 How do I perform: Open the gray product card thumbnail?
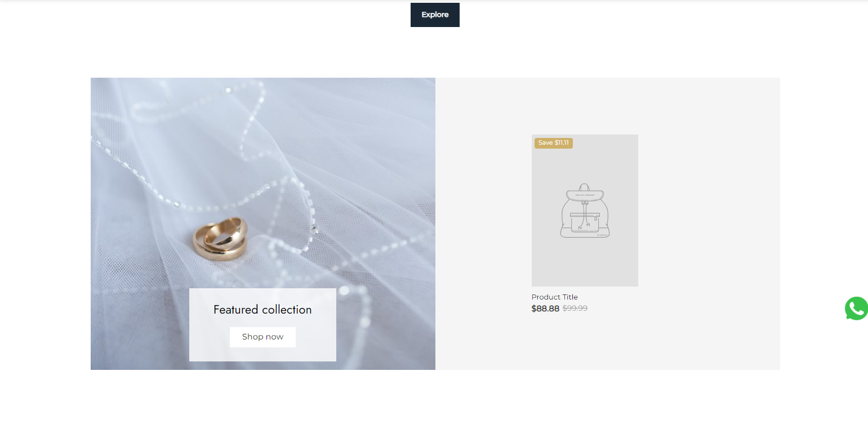coord(585,211)
